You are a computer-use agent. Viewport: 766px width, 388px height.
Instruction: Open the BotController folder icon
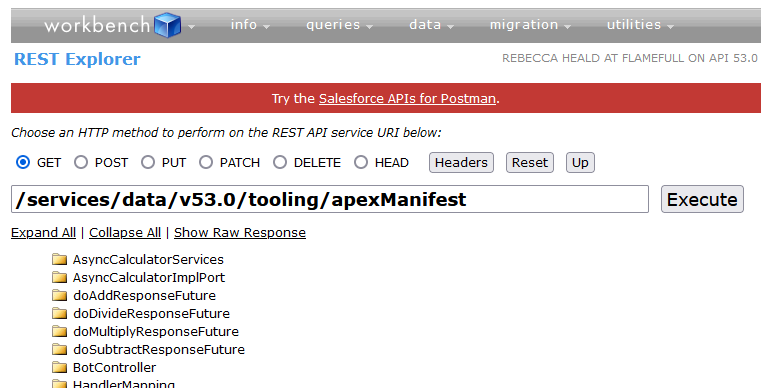[59, 367]
